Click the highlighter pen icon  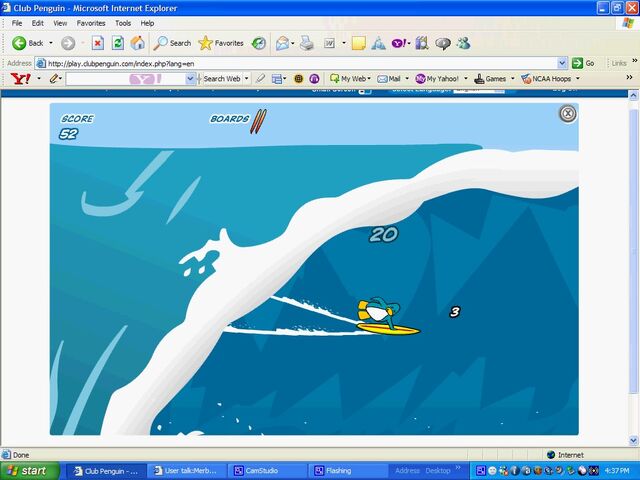coord(260,78)
